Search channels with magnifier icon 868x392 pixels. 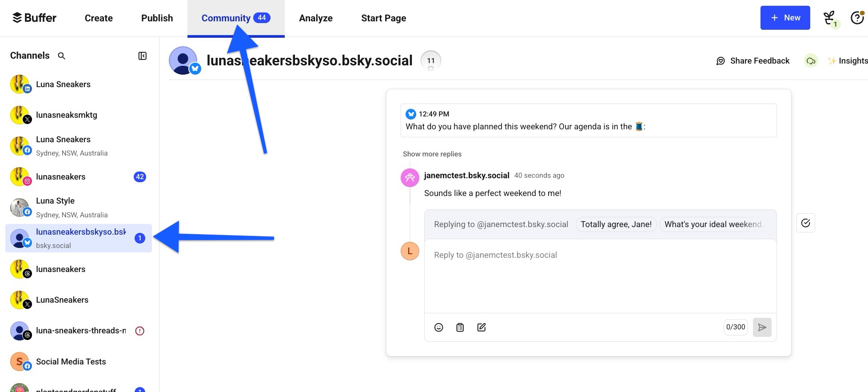[62, 56]
